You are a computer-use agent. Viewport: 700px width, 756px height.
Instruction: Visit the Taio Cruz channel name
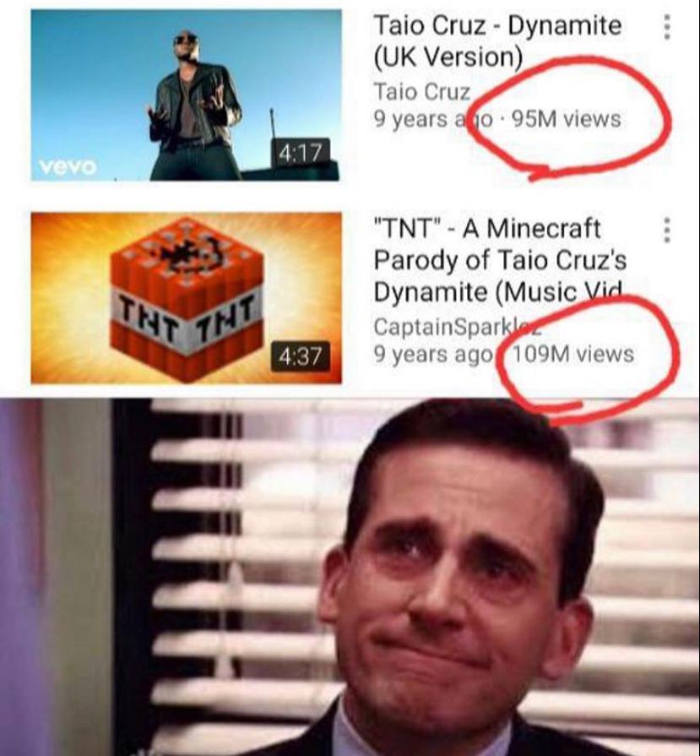422,91
